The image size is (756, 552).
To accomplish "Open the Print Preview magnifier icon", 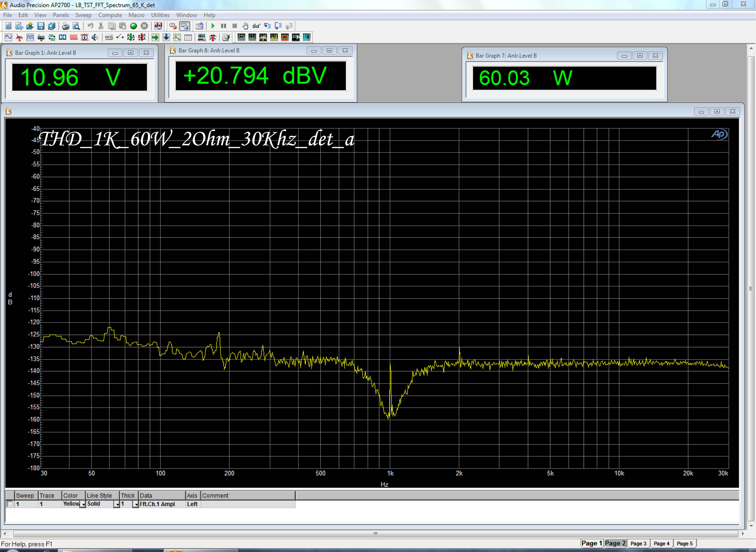I will pyautogui.click(x=76, y=26).
